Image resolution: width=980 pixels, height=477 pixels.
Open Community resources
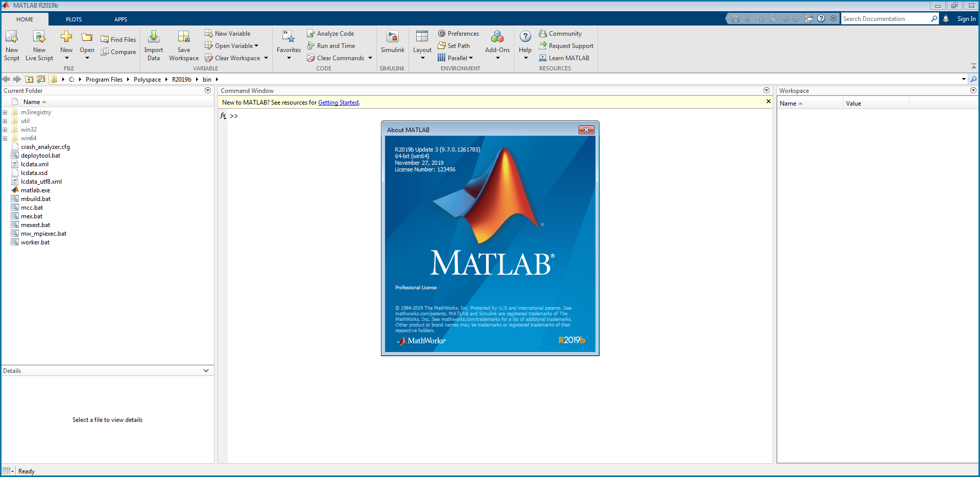560,33
